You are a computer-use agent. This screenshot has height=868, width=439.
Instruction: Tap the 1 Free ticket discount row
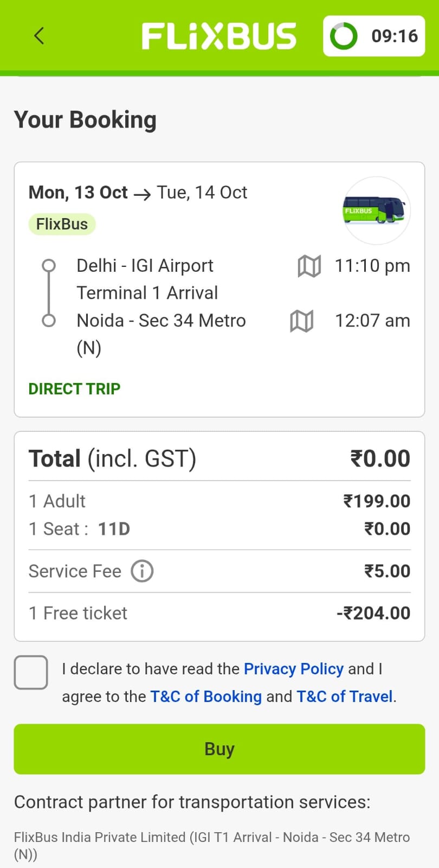click(x=219, y=614)
